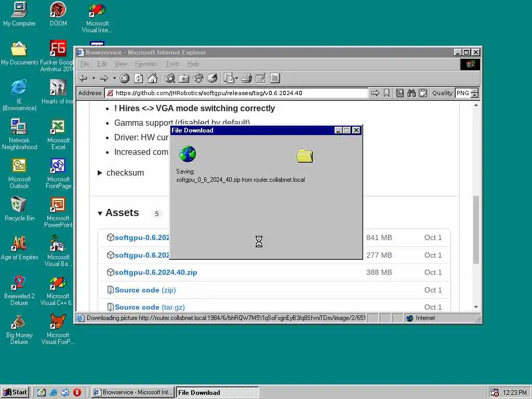Select the IE (Browservice) desktop icon
This screenshot has height=399, width=532.
19,96
